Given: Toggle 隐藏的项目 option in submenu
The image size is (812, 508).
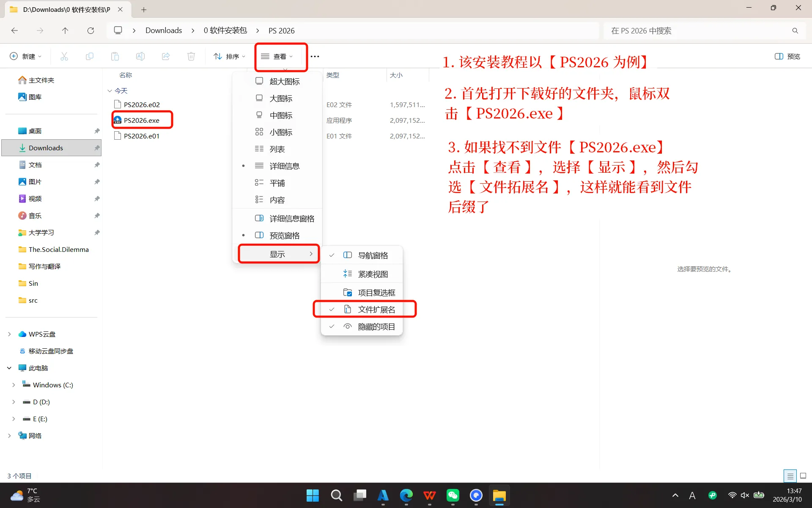Looking at the screenshot, I should [376, 326].
